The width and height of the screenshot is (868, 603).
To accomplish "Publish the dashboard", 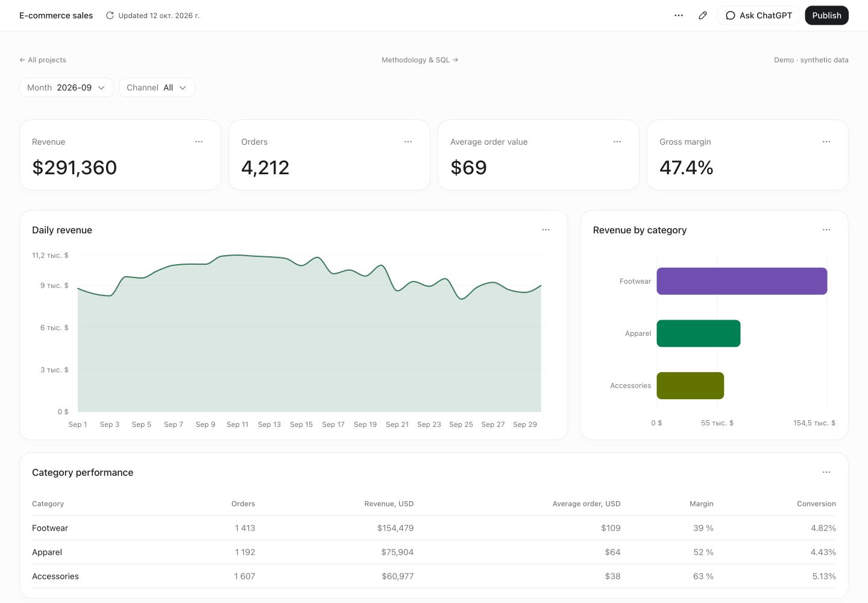I will click(826, 16).
